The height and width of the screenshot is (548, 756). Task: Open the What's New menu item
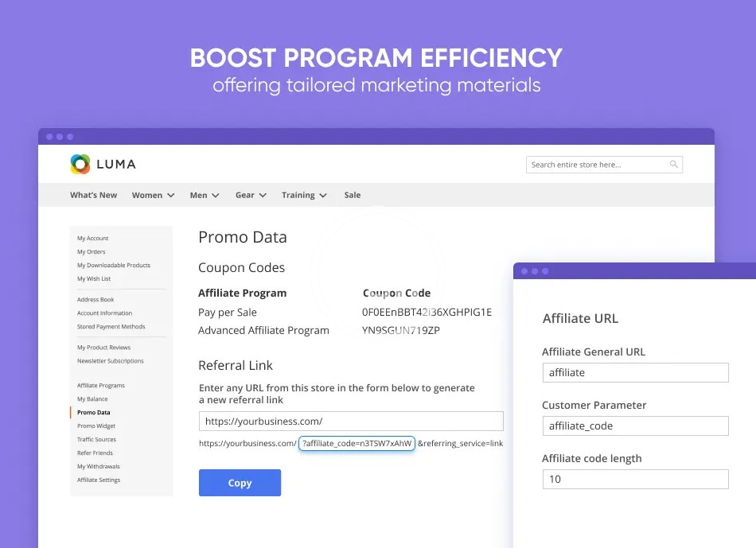[93, 195]
